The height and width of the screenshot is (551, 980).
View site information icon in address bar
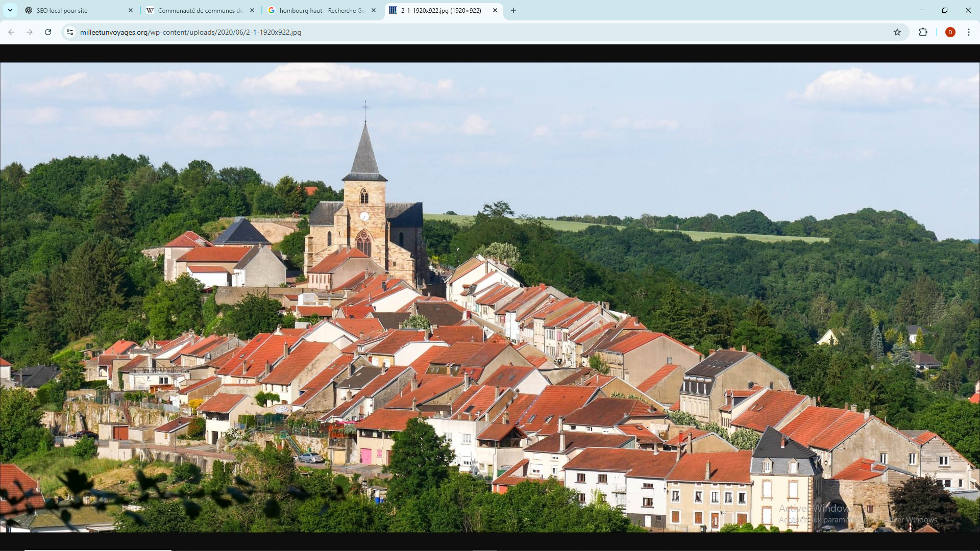point(70,32)
